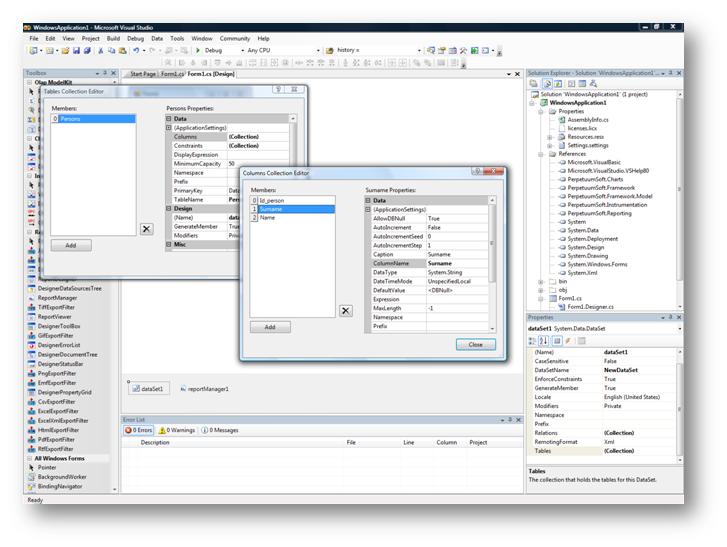
Task: Click Cut scissors icon in toolbar
Action: [x=101, y=51]
